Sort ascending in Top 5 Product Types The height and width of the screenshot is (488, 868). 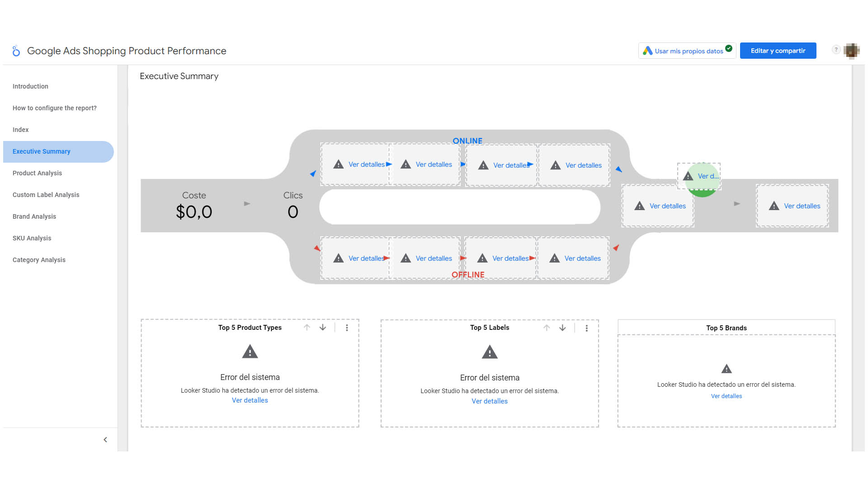307,328
